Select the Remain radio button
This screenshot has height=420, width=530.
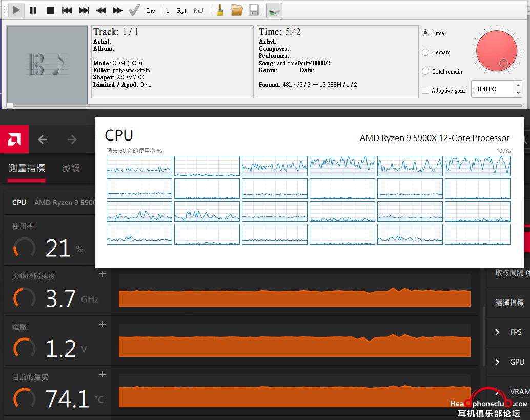[425, 52]
